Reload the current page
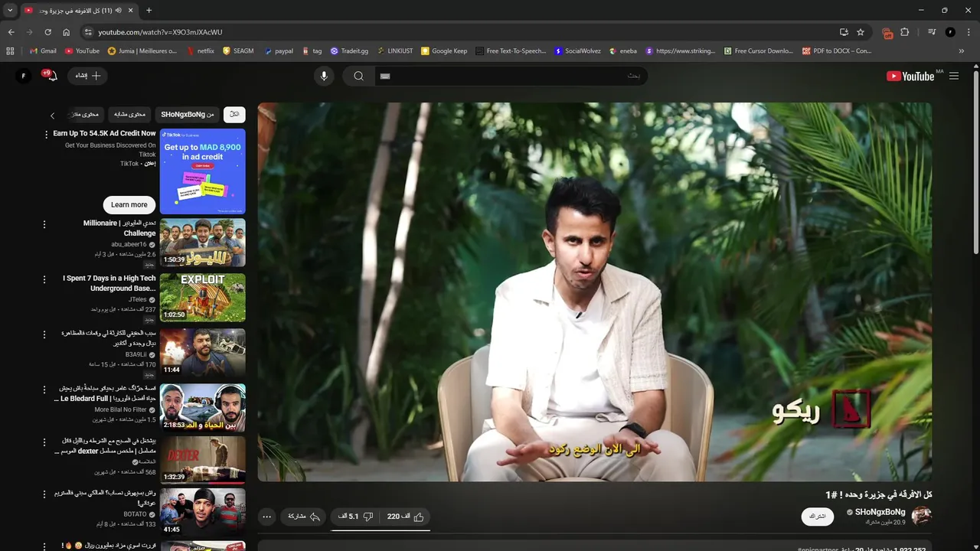 tap(47, 32)
